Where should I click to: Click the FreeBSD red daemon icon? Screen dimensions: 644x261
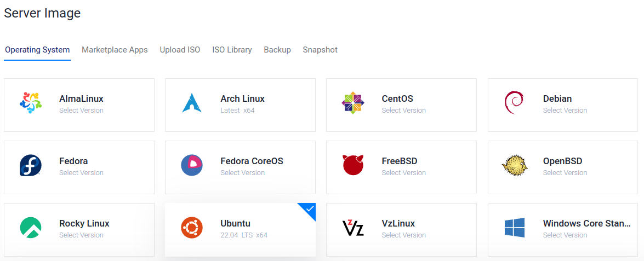(x=353, y=165)
